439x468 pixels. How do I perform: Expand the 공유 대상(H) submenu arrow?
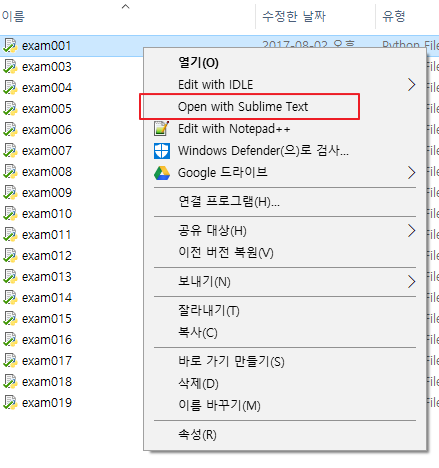[412, 231]
